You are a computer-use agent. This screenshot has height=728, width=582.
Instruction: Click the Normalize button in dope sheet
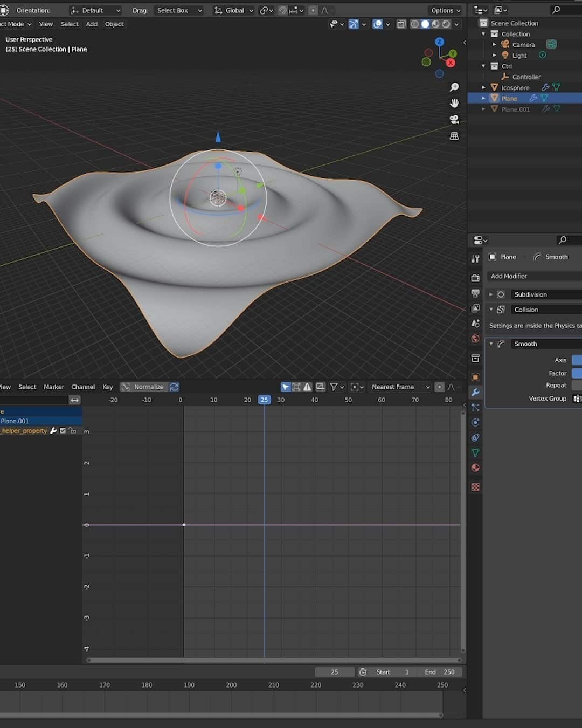pos(149,387)
